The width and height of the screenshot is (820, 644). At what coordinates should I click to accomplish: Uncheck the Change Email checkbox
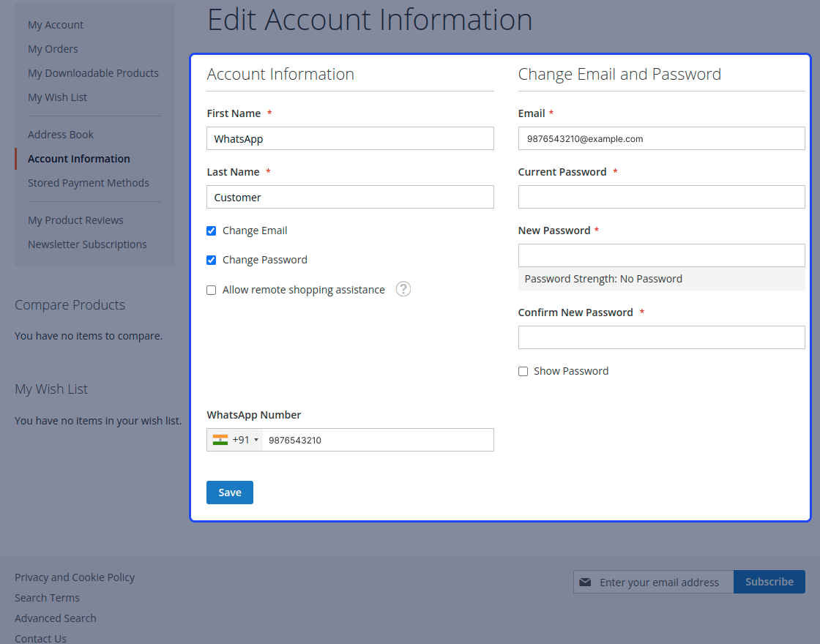[x=212, y=231]
